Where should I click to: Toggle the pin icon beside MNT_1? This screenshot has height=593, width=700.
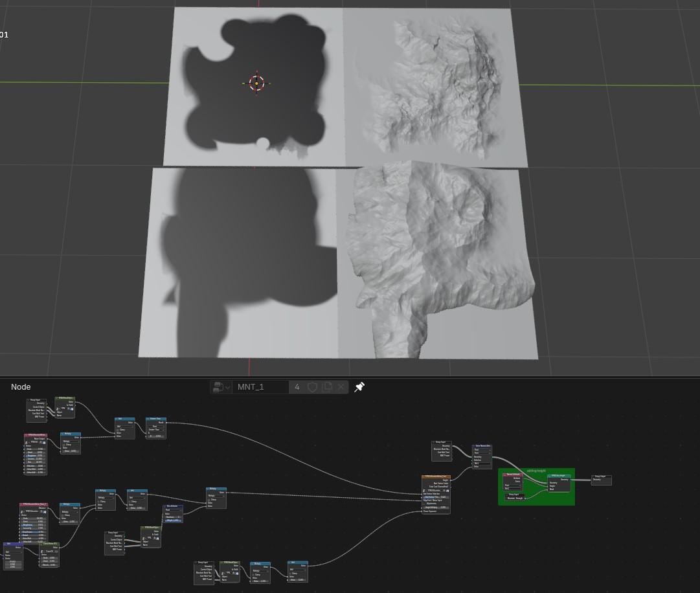(359, 387)
